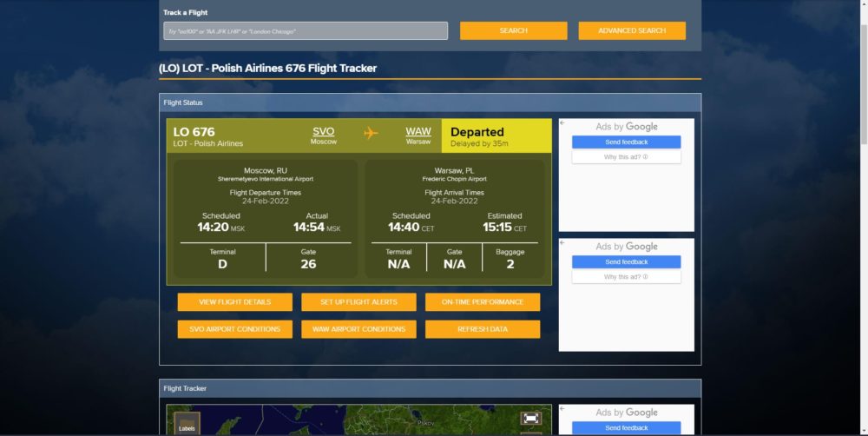
Task: Click the SEARCH button
Action: [514, 31]
